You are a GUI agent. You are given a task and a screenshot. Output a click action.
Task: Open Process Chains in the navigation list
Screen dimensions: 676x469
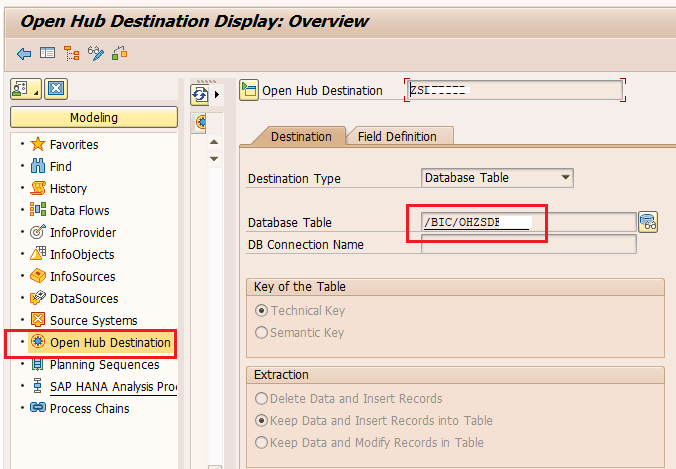[89, 408]
